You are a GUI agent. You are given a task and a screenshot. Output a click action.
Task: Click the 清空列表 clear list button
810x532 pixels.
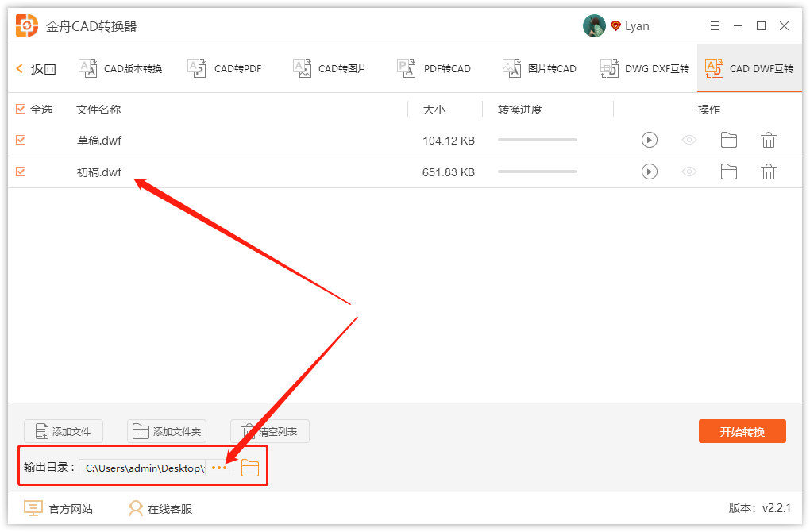pyautogui.click(x=269, y=431)
